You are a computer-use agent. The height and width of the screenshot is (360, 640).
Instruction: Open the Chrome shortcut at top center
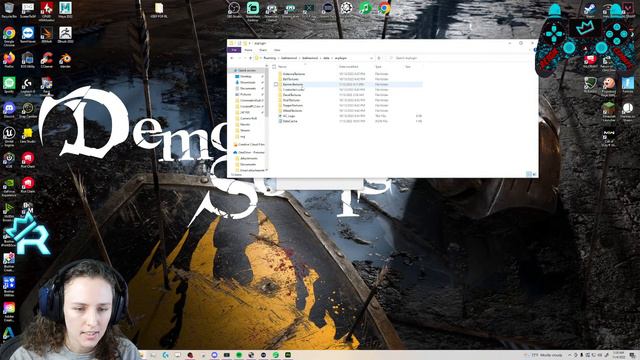coord(384,9)
